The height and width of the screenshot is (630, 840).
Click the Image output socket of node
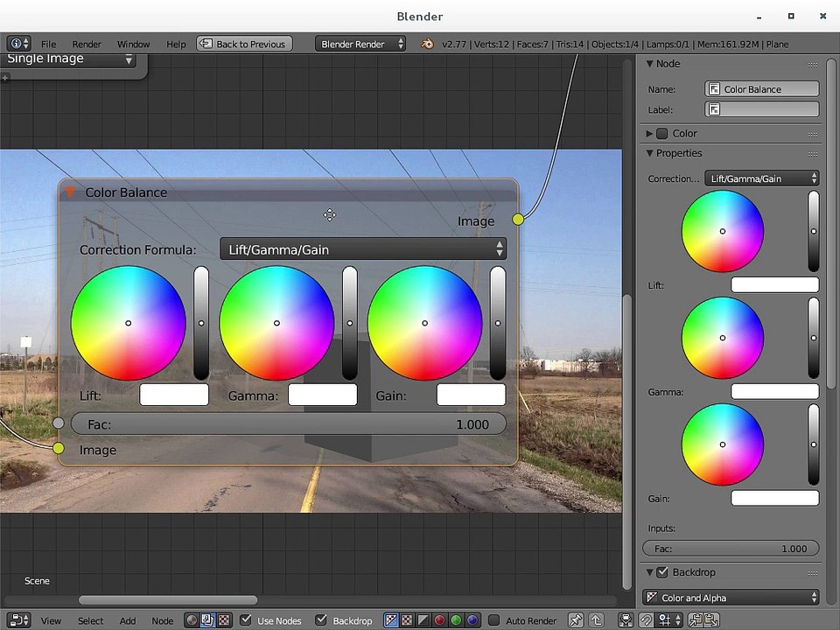517,219
